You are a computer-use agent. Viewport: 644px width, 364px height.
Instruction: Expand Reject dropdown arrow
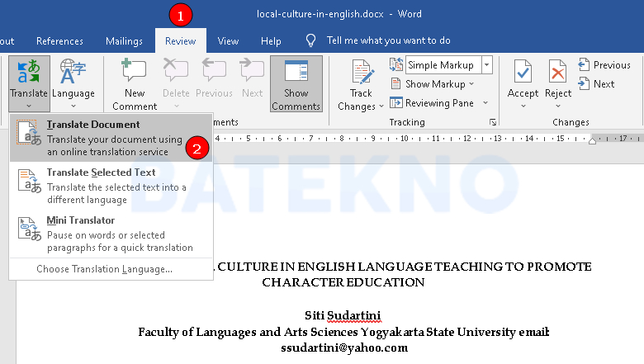click(x=558, y=106)
